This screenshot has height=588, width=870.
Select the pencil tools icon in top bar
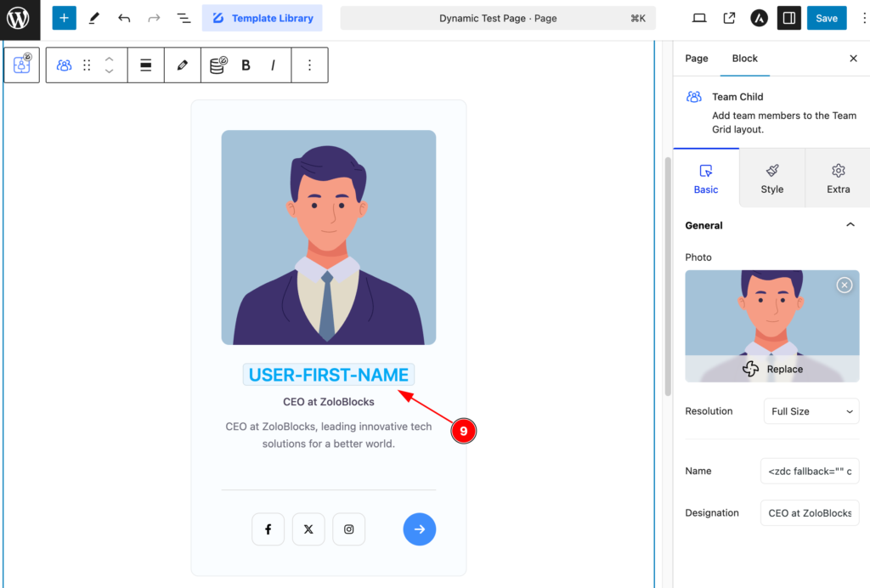click(94, 19)
